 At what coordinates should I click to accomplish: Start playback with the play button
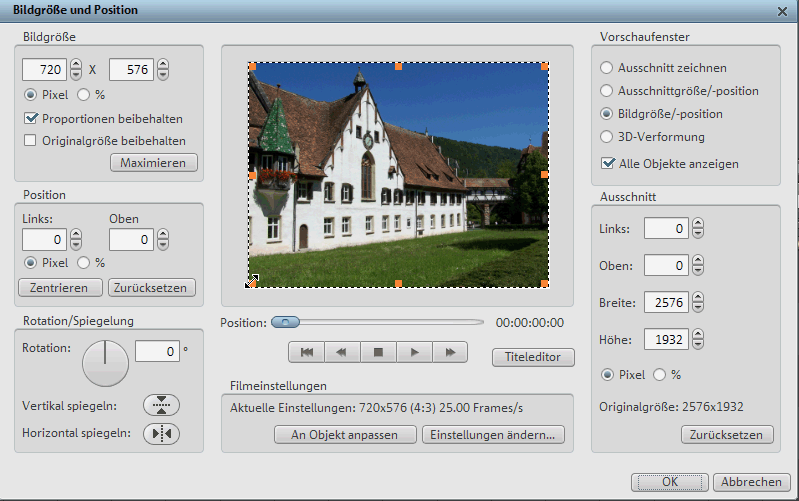pos(414,352)
